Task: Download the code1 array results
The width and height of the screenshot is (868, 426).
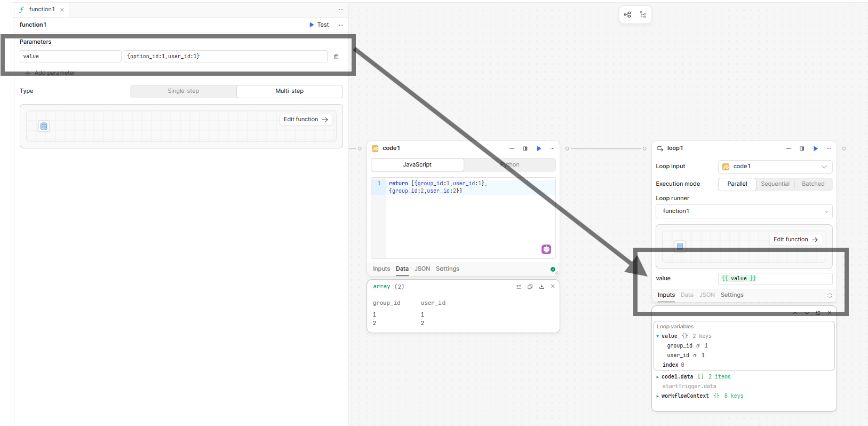Action: pyautogui.click(x=541, y=287)
